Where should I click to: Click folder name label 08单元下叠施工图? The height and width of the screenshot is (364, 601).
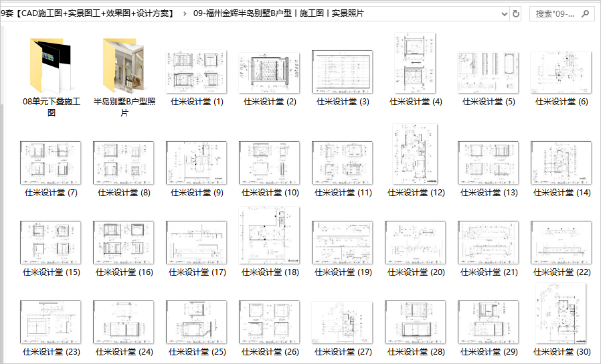coord(52,107)
